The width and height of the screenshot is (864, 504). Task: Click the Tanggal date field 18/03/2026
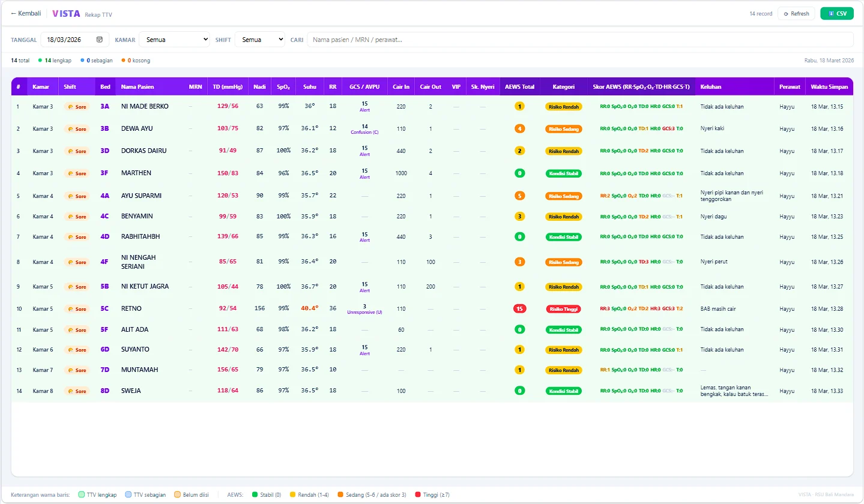(x=75, y=40)
